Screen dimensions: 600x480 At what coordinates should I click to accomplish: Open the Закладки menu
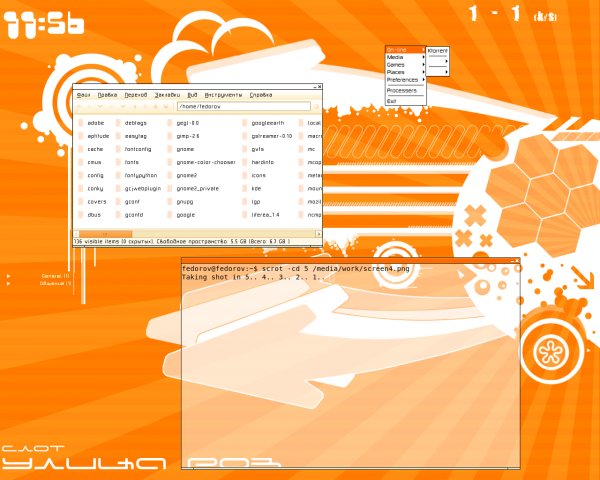coord(168,94)
